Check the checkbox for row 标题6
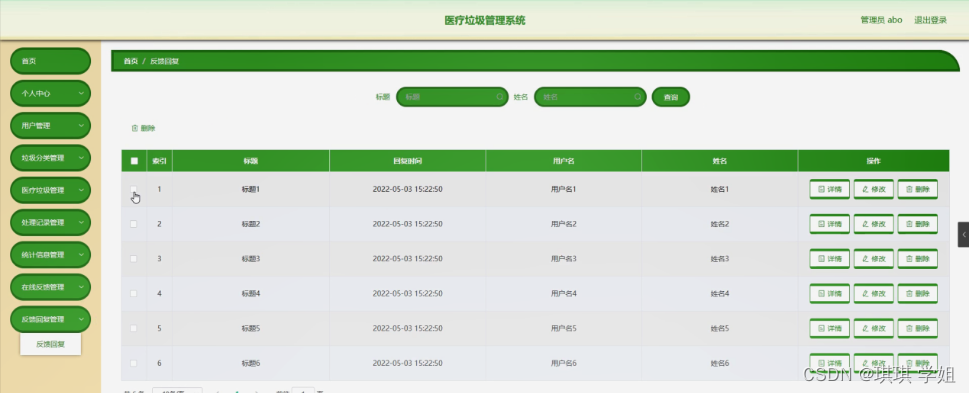 pos(134,363)
